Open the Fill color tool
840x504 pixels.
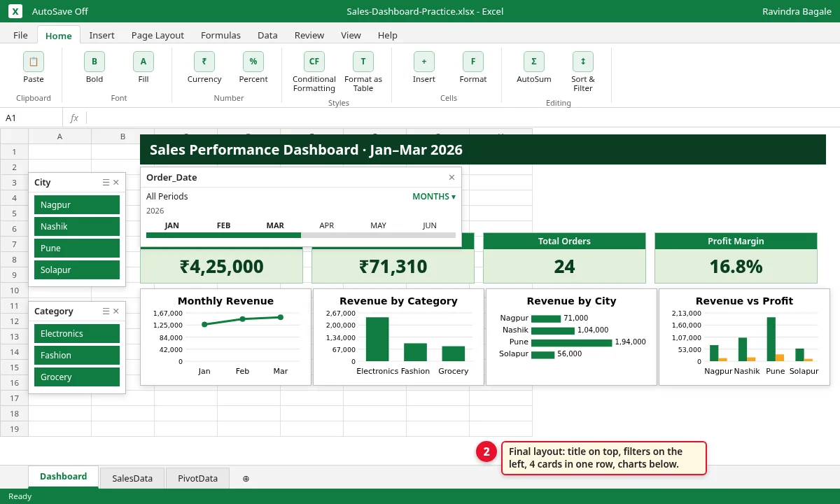pos(143,62)
